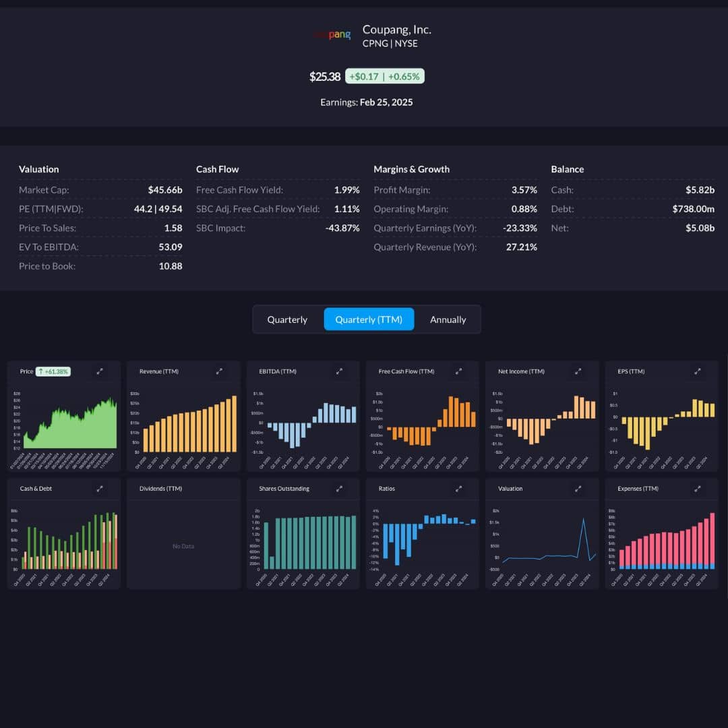
Task: Click the +61.38% price gain badge
Action: pyautogui.click(x=53, y=371)
